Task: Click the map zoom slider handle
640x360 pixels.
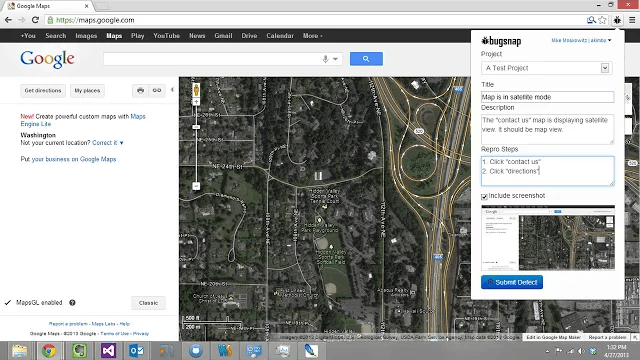Action: pyautogui.click(x=196, y=127)
